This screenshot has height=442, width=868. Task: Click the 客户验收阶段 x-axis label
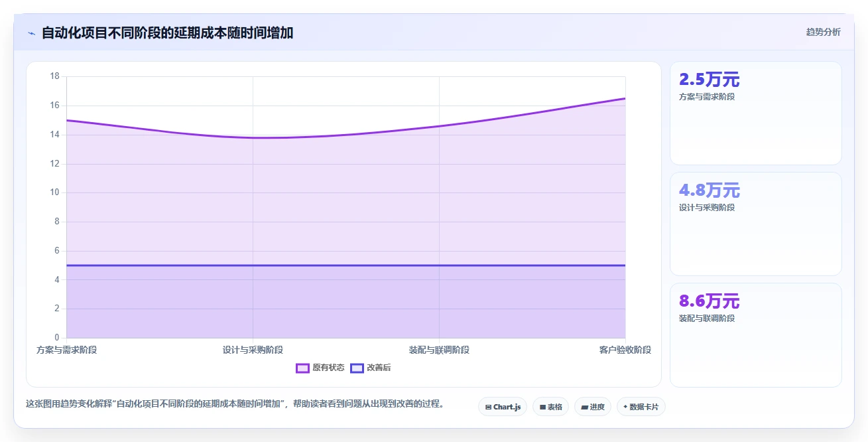click(x=625, y=350)
